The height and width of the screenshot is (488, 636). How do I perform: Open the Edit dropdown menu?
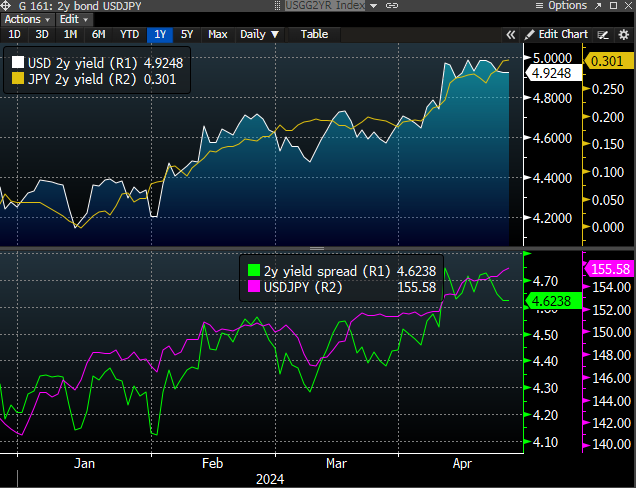[71, 19]
